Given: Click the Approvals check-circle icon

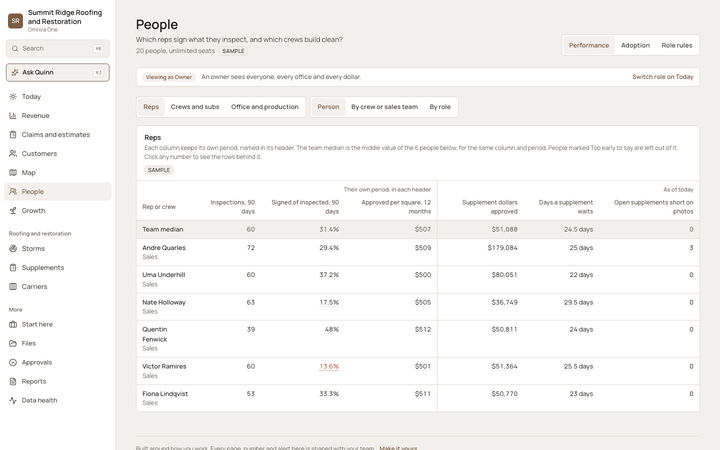Looking at the screenshot, I should tap(13, 362).
